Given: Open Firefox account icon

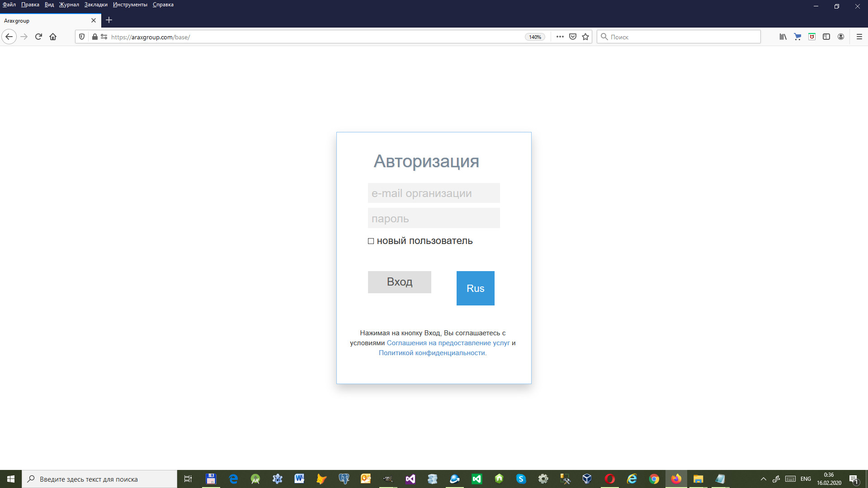Looking at the screenshot, I should [841, 37].
